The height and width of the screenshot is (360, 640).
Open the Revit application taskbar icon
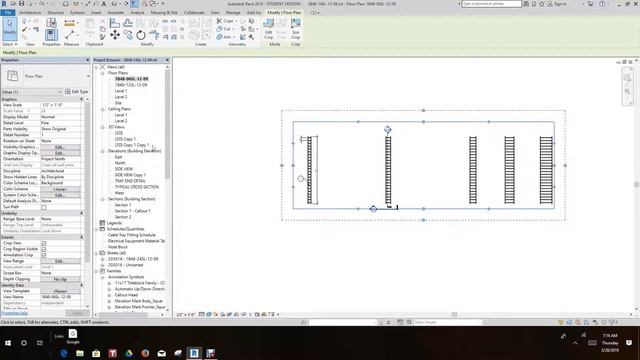coord(194,353)
